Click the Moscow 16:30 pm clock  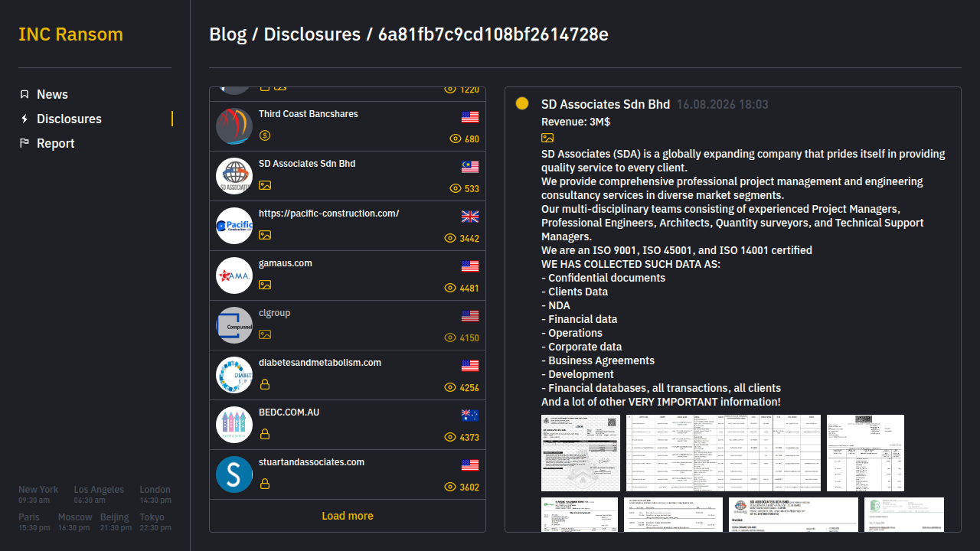coord(75,522)
